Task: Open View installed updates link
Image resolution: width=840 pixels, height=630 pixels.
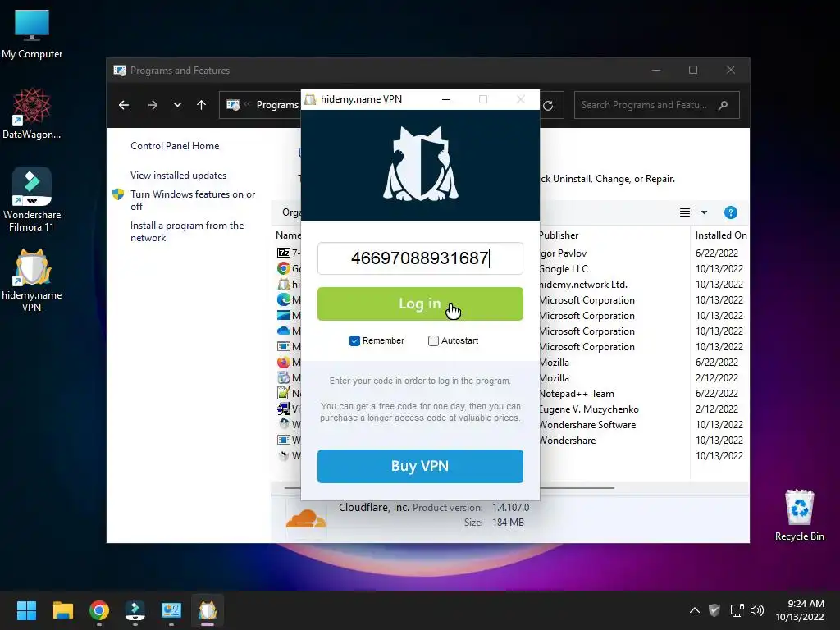Action: tap(178, 176)
